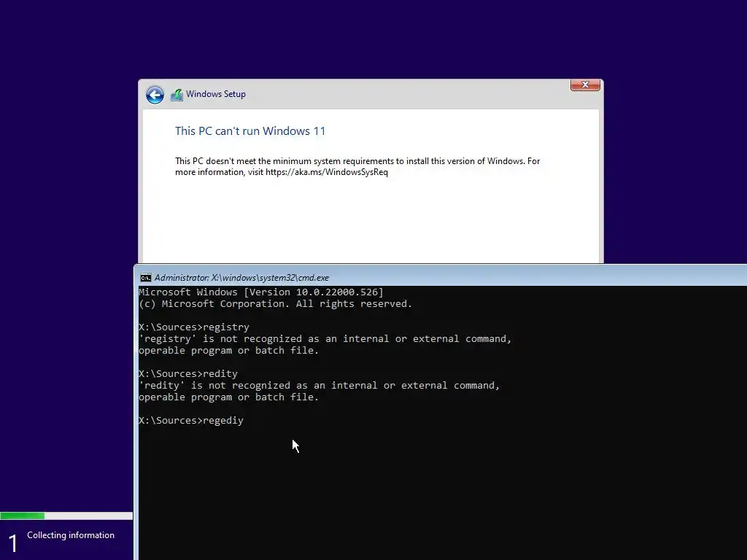
Task: Open the cmd.exe title bar system icon
Action: 145,278
